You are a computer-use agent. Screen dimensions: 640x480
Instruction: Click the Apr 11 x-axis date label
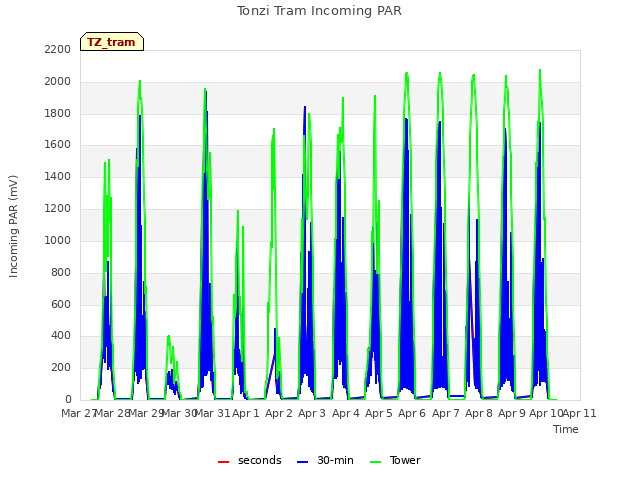(579, 413)
